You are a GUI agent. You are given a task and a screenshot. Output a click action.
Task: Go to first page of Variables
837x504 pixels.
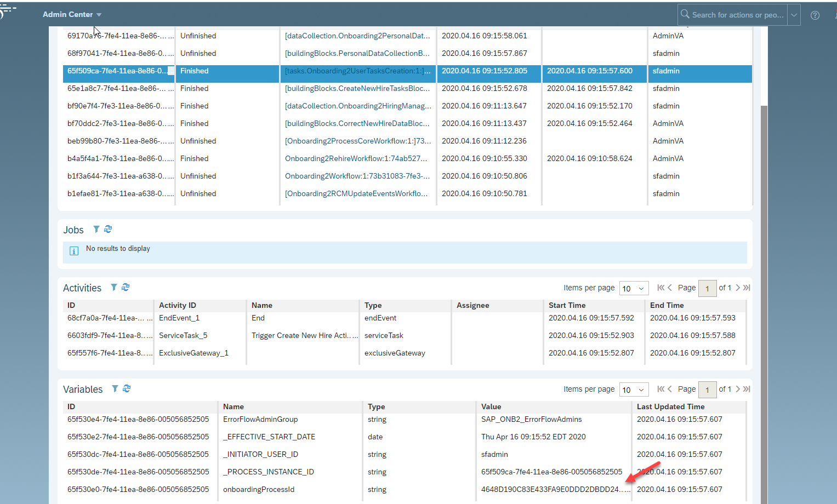[661, 389]
